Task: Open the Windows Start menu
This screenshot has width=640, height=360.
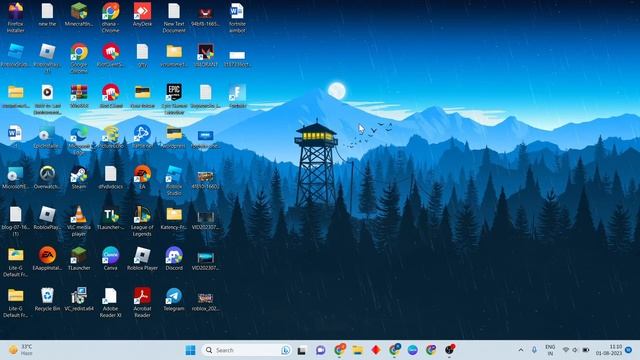Action: coord(190,350)
